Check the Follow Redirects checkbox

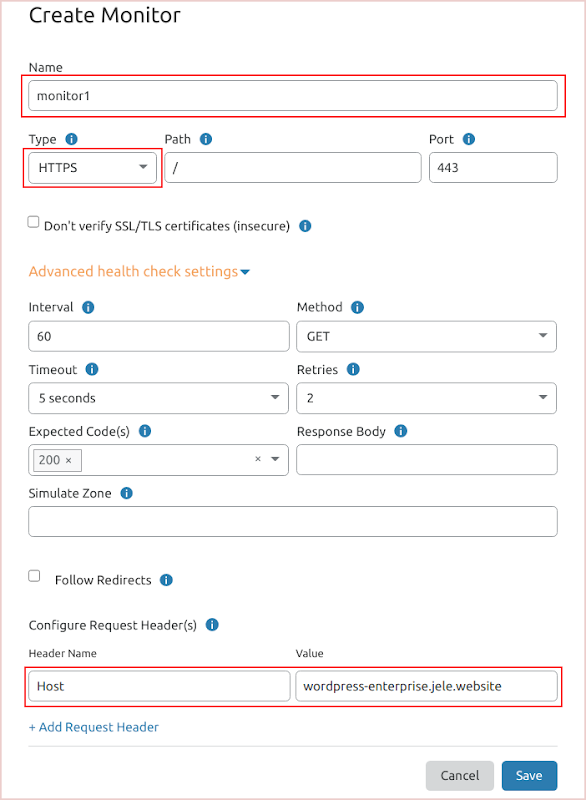[34, 576]
